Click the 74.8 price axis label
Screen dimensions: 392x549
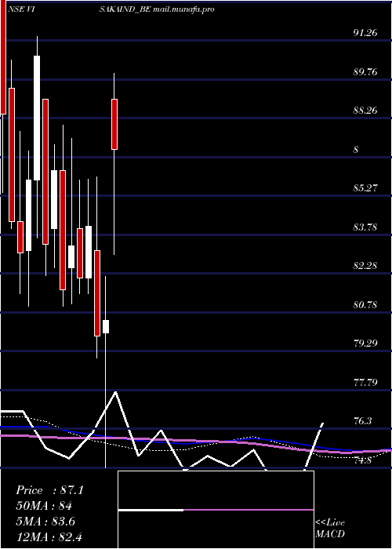click(x=362, y=460)
